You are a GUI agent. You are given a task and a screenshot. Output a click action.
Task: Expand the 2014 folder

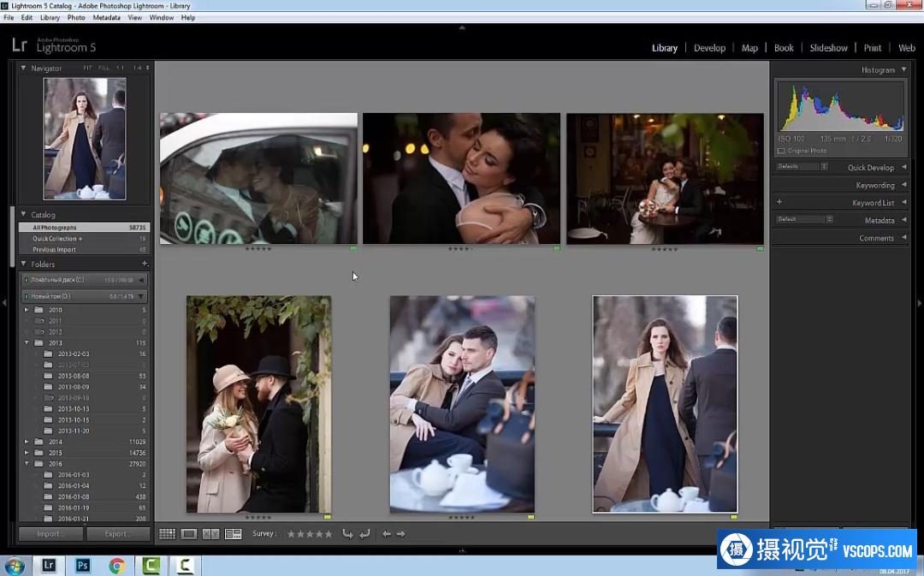[27, 442]
